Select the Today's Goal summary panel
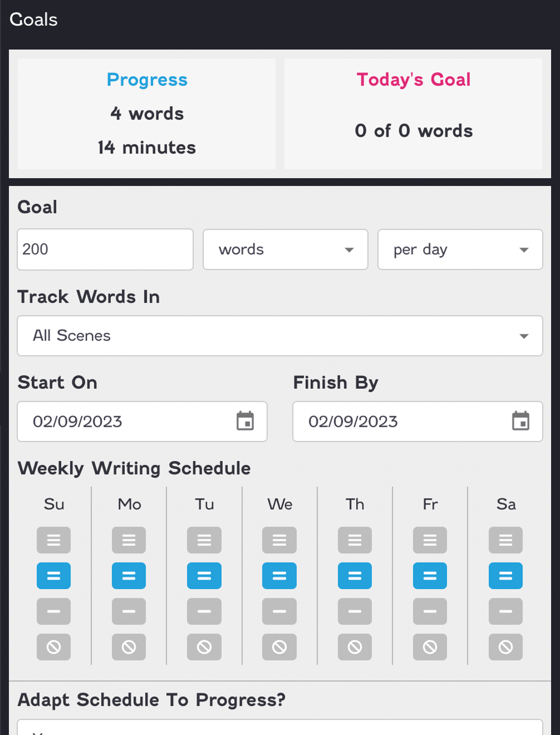 pyautogui.click(x=413, y=114)
